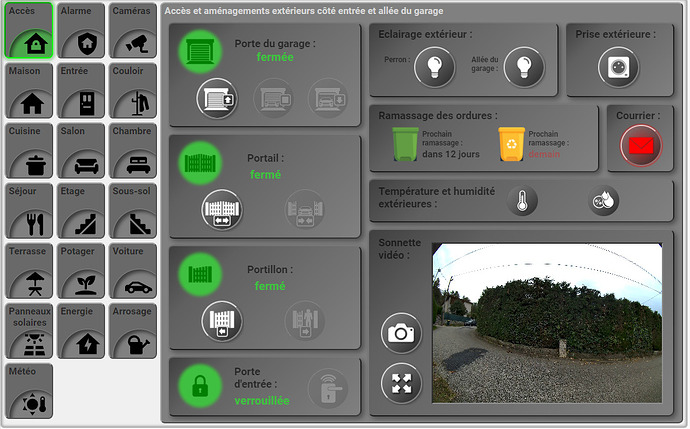Go to the Cuisine room tab
The image size is (690, 429).
[29, 151]
